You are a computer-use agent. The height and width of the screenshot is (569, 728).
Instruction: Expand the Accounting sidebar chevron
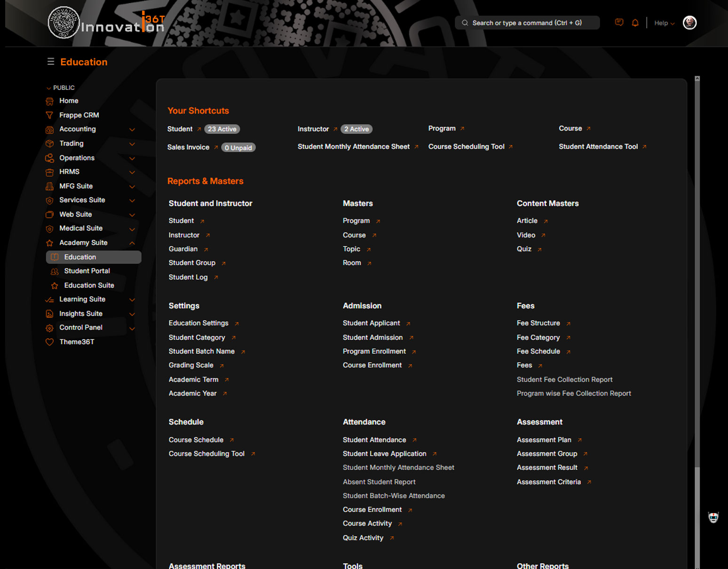pos(132,129)
